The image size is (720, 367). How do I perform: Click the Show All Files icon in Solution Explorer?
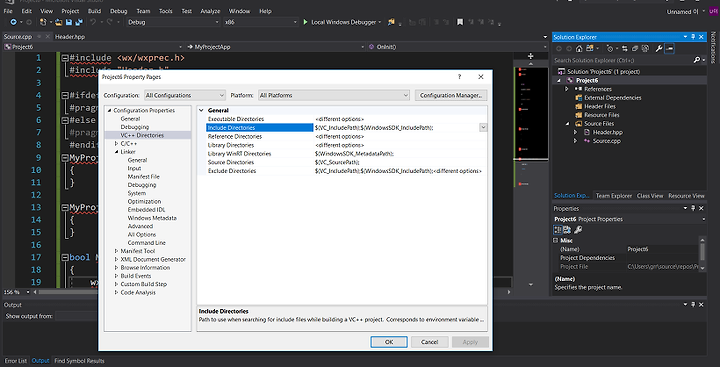click(x=645, y=48)
